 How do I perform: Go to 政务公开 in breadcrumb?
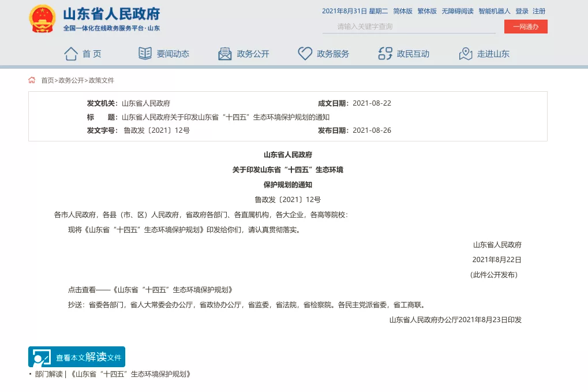click(71, 80)
